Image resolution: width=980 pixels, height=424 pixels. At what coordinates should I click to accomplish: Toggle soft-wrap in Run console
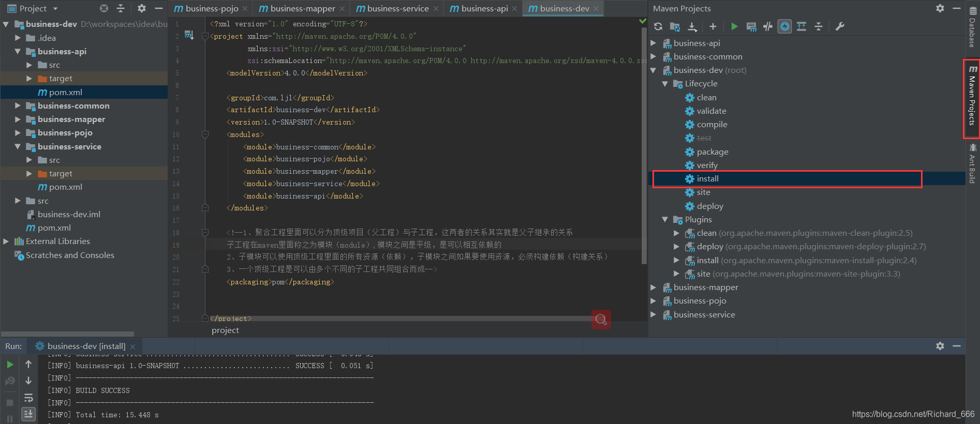tap(28, 398)
